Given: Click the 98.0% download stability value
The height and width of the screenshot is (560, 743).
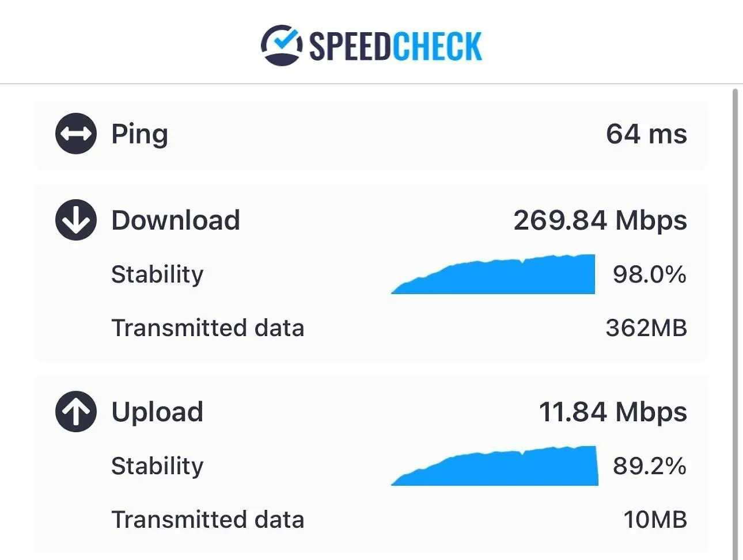Looking at the screenshot, I should click(x=650, y=274).
